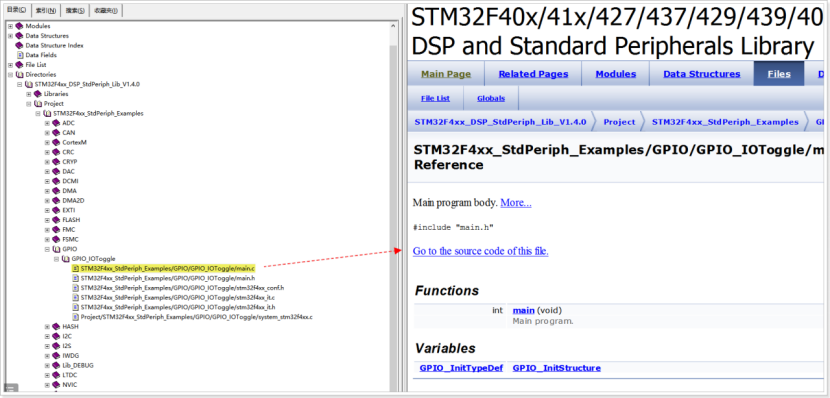This screenshot has height=398, width=830.
Task: Click the CortexM folder book icon
Action: 56,142
